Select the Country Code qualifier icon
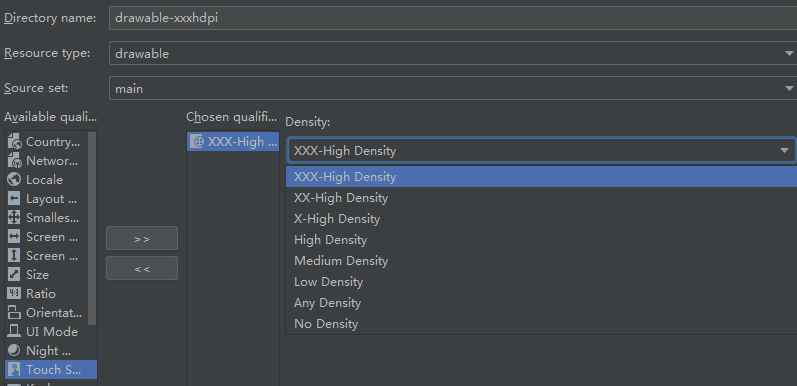The height and width of the screenshot is (386, 797). tap(14, 142)
